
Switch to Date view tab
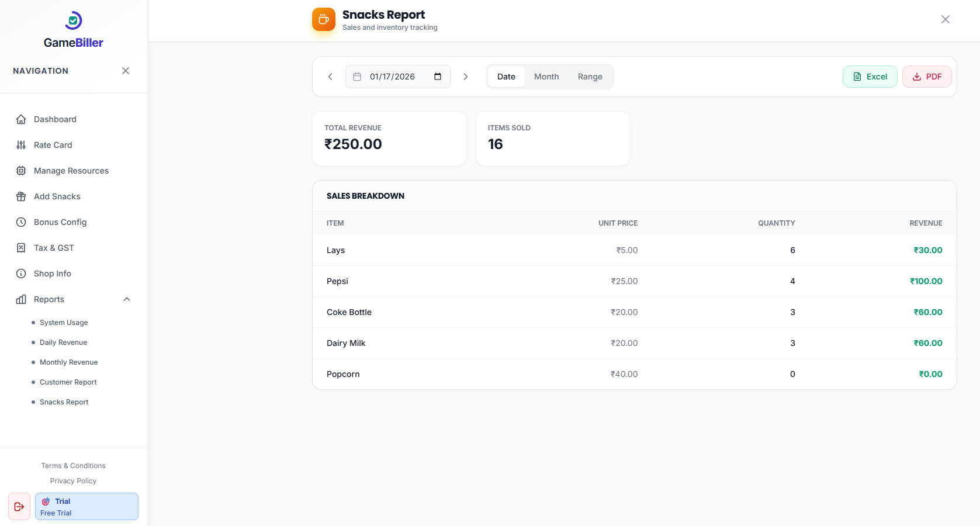coord(506,77)
